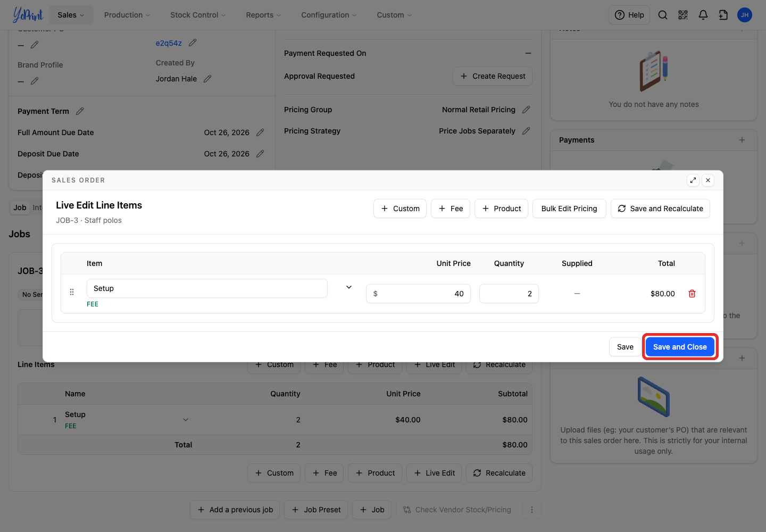This screenshot has height=532, width=766.
Task: Click the Help button
Action: pyautogui.click(x=629, y=15)
